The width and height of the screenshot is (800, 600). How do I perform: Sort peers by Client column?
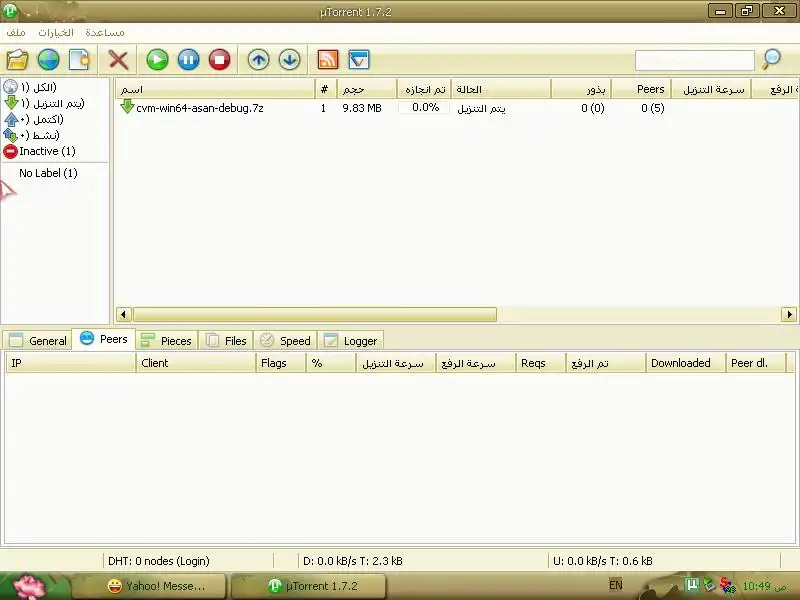[195, 363]
